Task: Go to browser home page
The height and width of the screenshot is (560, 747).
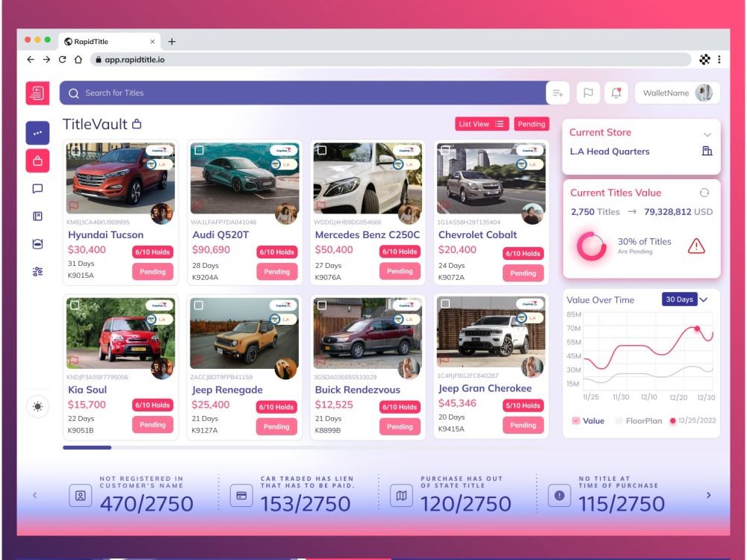Action: coord(78,60)
